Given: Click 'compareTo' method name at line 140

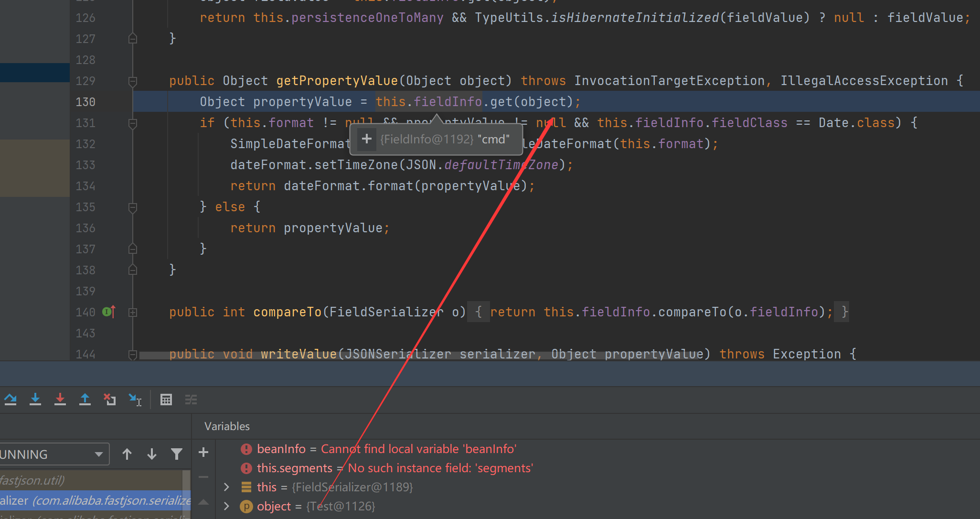Looking at the screenshot, I should (x=288, y=312).
